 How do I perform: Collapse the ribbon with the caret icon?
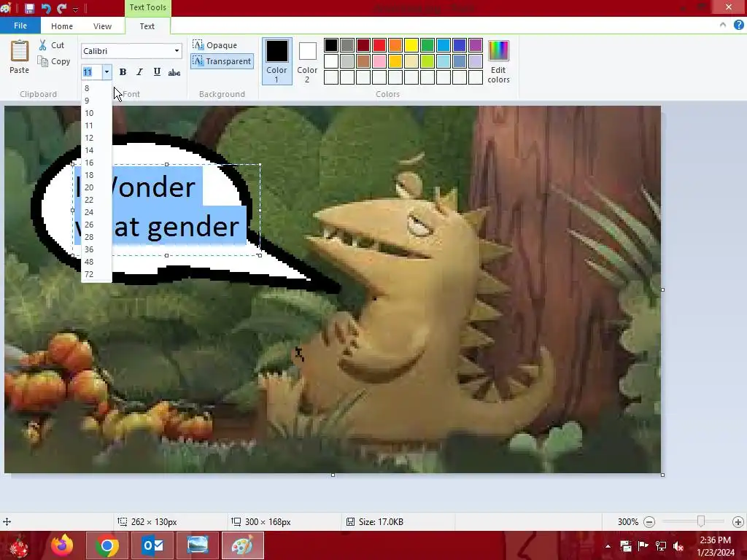tap(723, 26)
